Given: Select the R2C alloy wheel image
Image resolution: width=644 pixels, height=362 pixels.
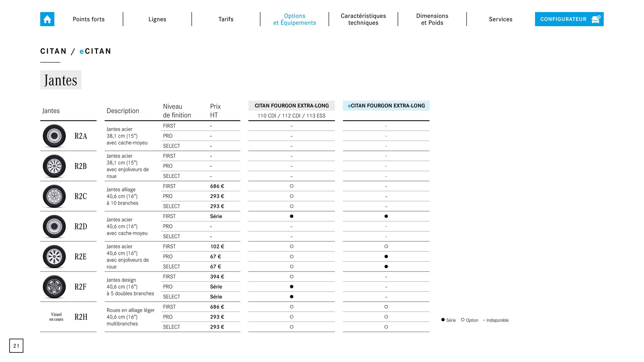Looking at the screenshot, I should tap(54, 196).
